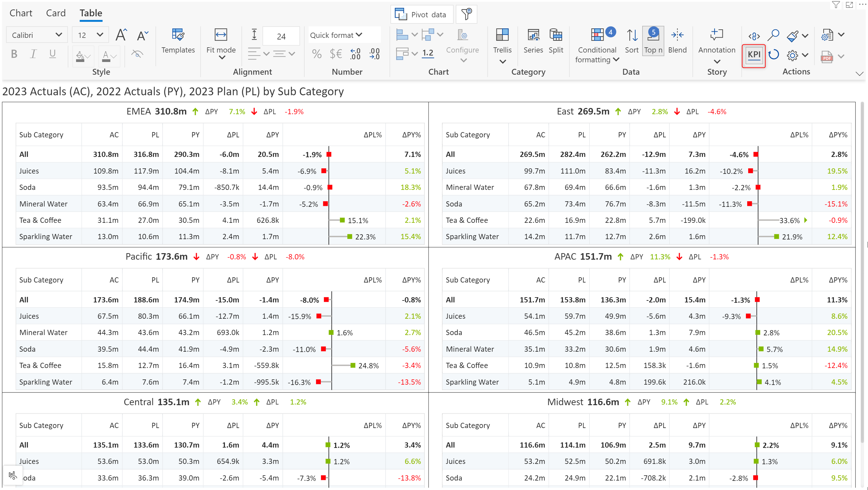Toggle Italic text formatting
This screenshot has width=868, height=490.
33,54
